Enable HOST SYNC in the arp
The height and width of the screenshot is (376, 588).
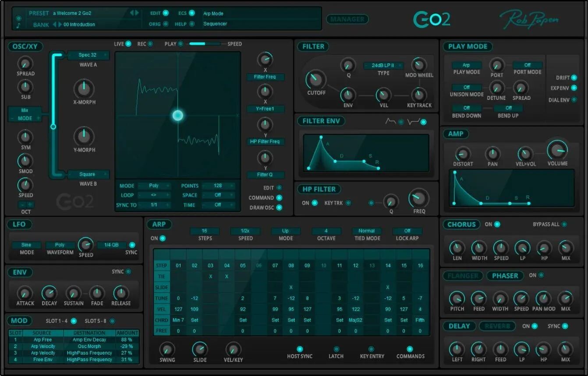(300, 349)
